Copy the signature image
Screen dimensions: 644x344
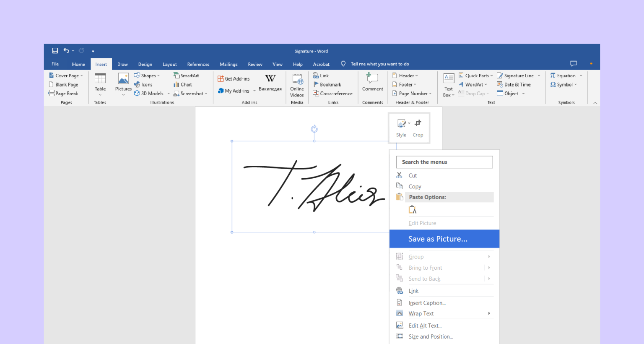coord(415,186)
